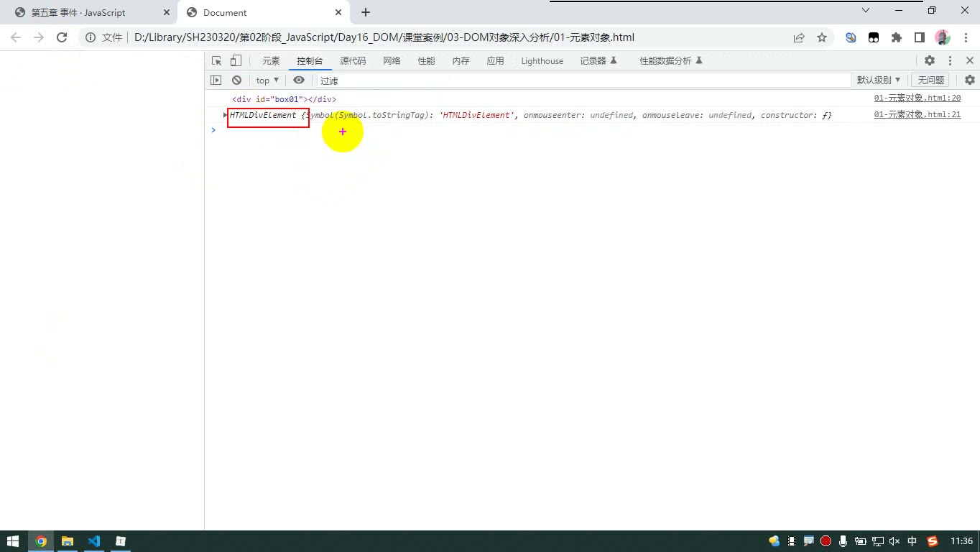This screenshot has height=552, width=980.
Task: Expand the HTMLDivElement object entry
Action: pos(225,115)
